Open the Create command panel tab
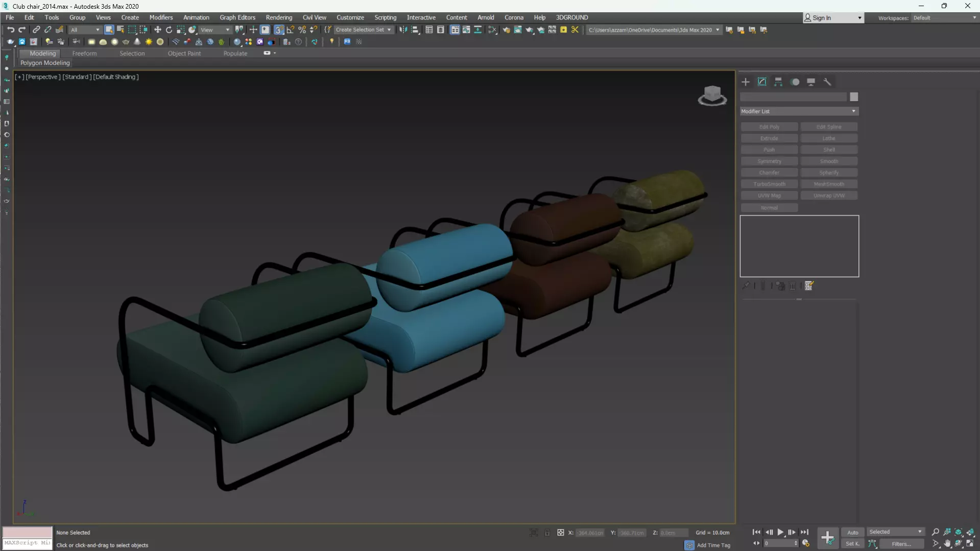 click(x=746, y=82)
